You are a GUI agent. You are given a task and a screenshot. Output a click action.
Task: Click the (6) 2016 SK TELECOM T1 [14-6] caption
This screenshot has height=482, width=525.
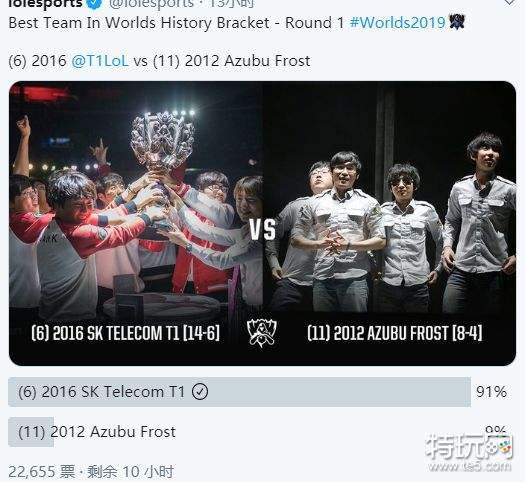click(x=126, y=333)
